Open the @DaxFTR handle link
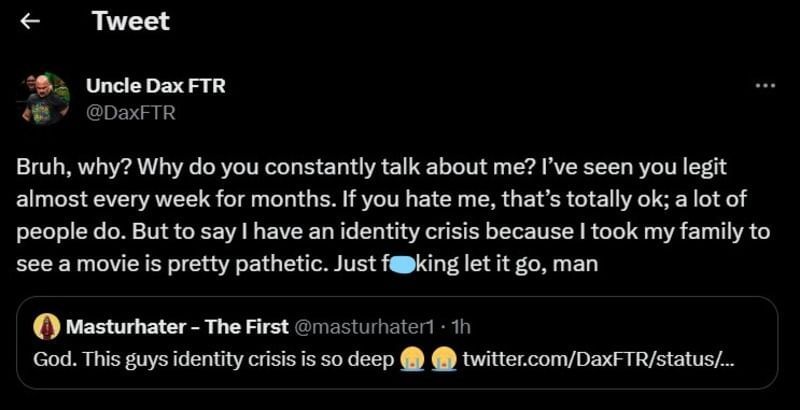800x410 pixels. 130,112
